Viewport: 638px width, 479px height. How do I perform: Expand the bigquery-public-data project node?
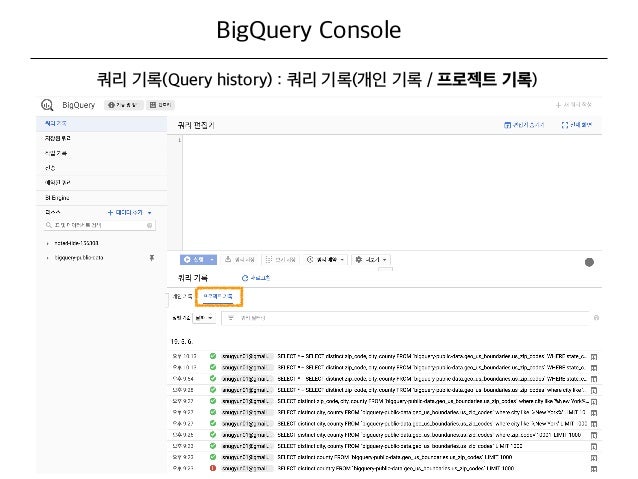pos(48,258)
